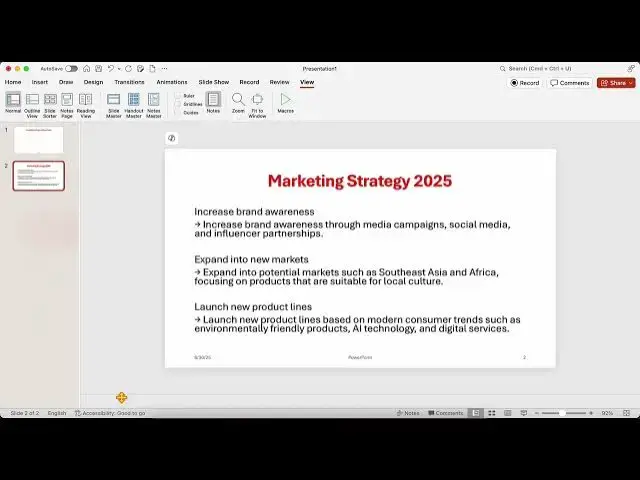Open the Insert tab
The height and width of the screenshot is (480, 640).
[x=40, y=82]
